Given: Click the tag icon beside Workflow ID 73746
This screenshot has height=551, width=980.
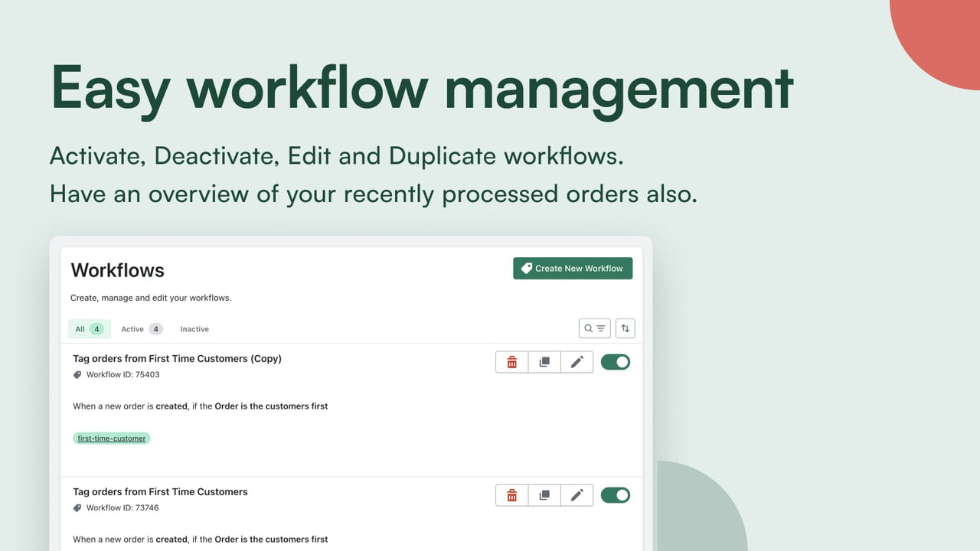Looking at the screenshot, I should [x=77, y=508].
